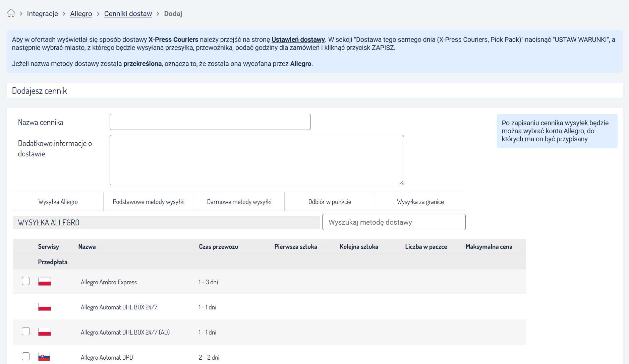Focus the Dodatkowe informacje o dostawie textarea

(x=256, y=160)
